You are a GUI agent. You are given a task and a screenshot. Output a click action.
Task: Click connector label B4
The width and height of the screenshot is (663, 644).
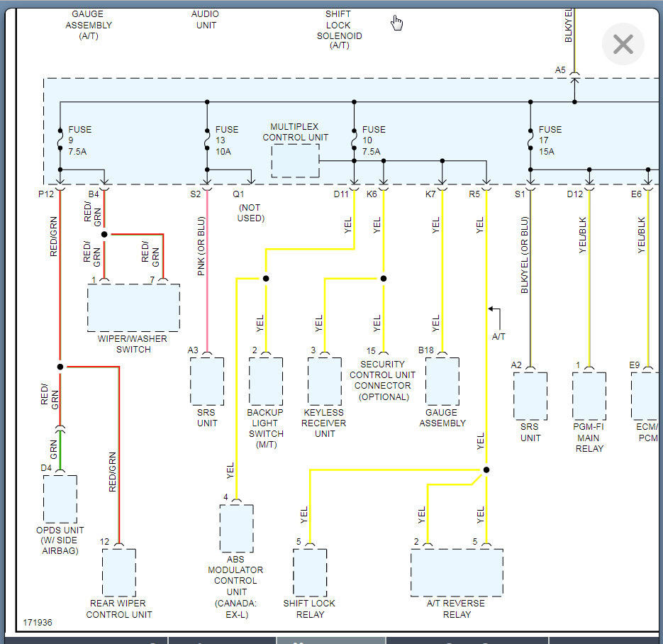(94, 194)
